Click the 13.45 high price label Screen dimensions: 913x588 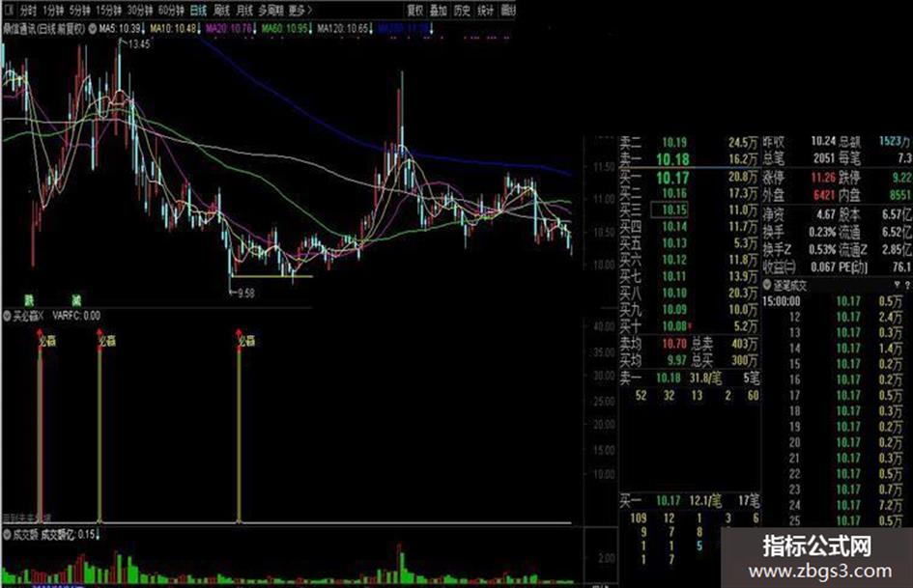tap(138, 43)
